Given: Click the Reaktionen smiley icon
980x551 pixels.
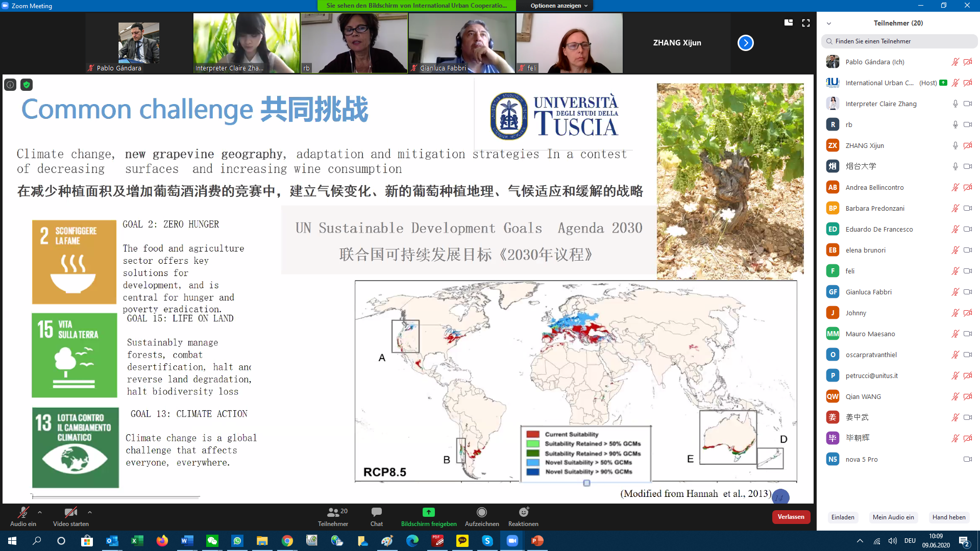Looking at the screenshot, I should click(x=523, y=512).
